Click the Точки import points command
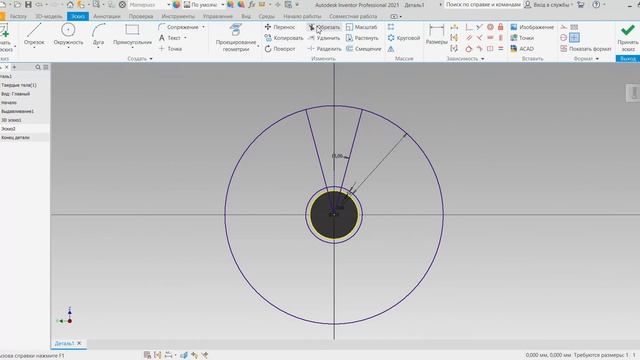 pyautogui.click(x=522, y=38)
